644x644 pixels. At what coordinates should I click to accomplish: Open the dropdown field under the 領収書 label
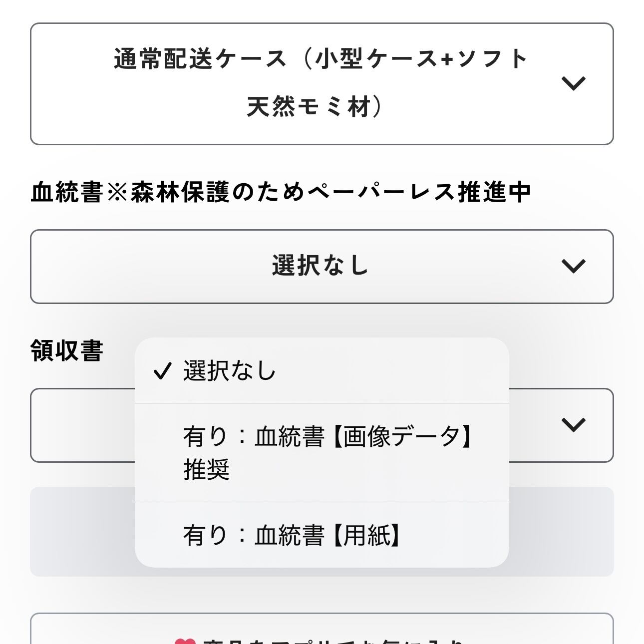click(322, 425)
